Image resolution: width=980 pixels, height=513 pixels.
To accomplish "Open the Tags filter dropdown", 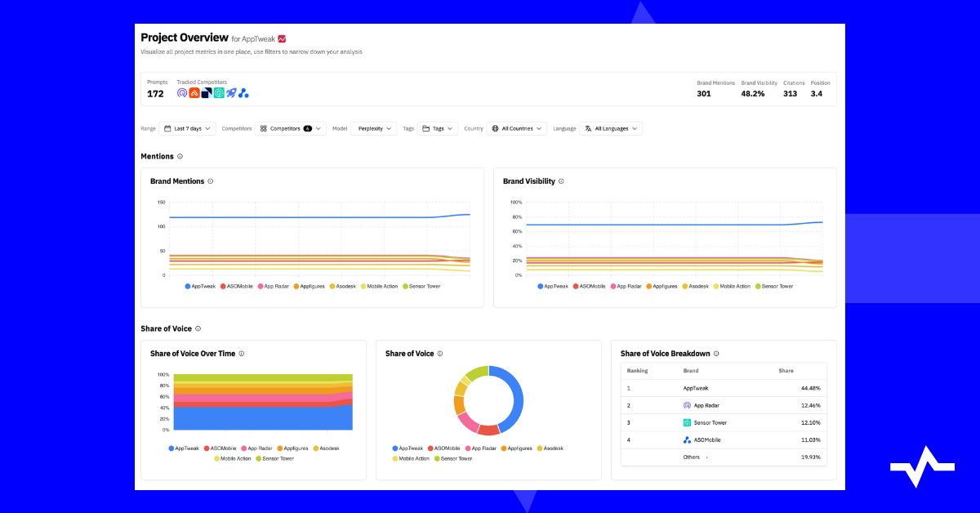I will click(x=438, y=128).
